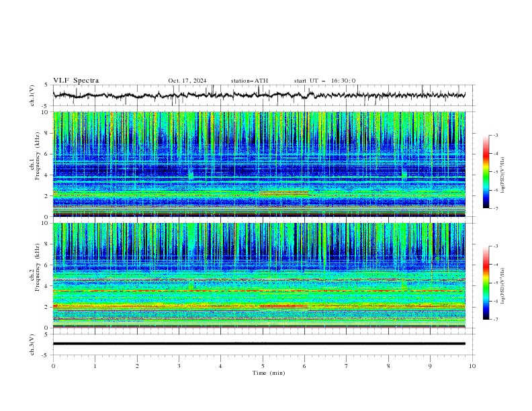
Task: Click the '-5' label on ch.3(V) axis
Action: 46,355
